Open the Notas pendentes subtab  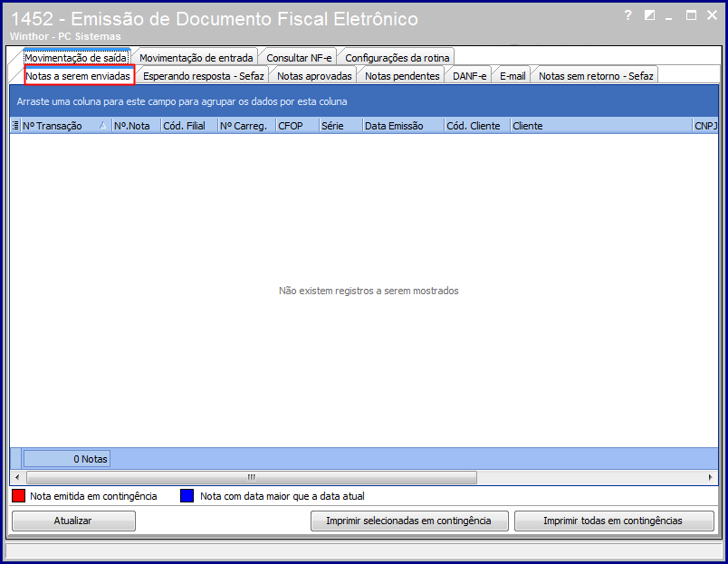pos(402,76)
